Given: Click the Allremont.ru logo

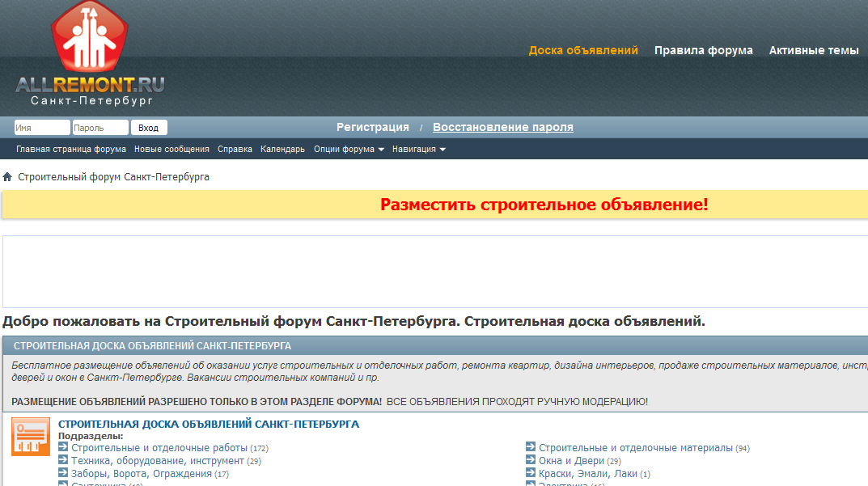Looking at the screenshot, I should pos(90,53).
